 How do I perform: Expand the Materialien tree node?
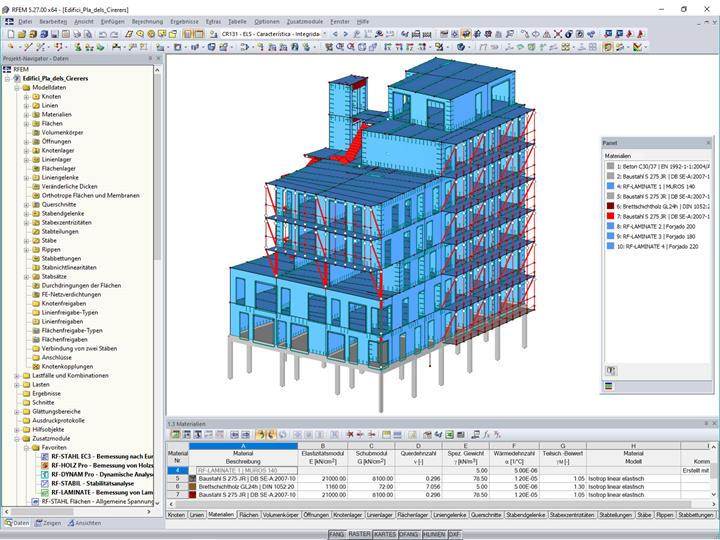26,114
